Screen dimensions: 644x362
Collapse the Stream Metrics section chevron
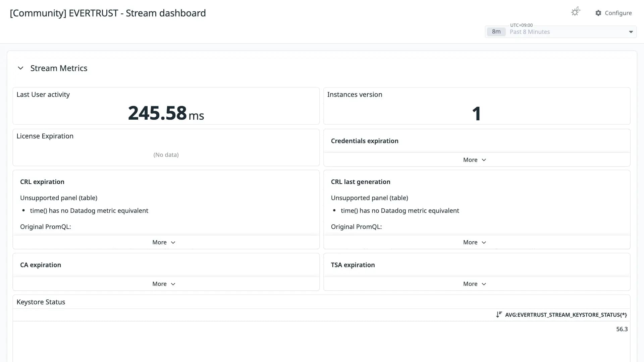coord(20,68)
